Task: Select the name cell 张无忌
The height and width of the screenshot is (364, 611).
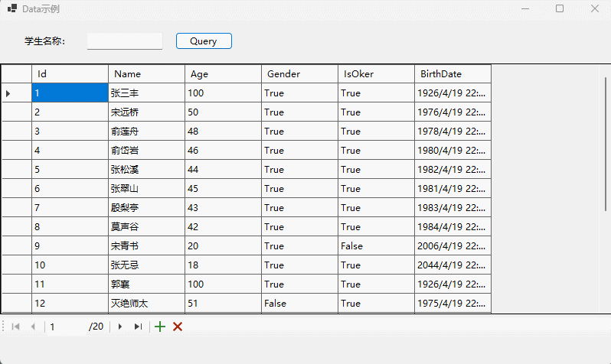Action: tap(146, 265)
